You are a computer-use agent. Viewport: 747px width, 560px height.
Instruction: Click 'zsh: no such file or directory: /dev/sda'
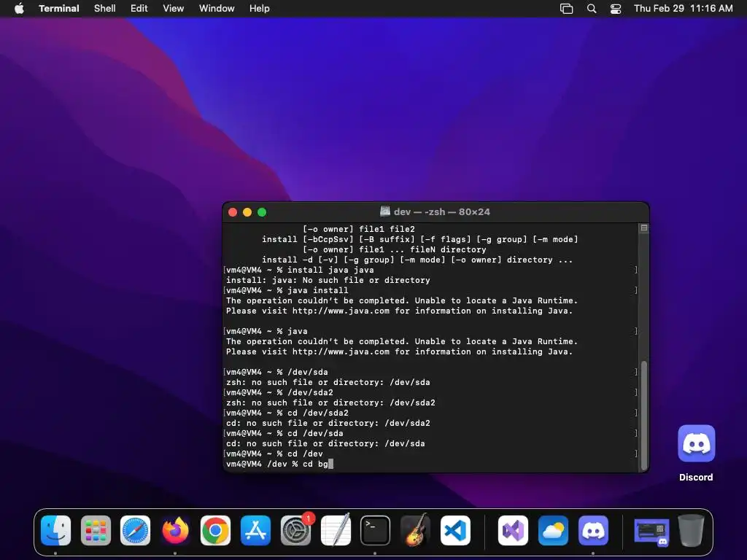click(328, 382)
